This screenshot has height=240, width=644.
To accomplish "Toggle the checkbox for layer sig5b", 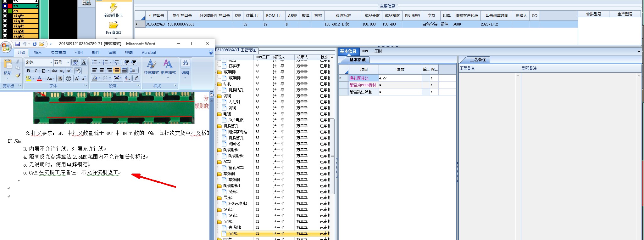I will click(x=5, y=31).
